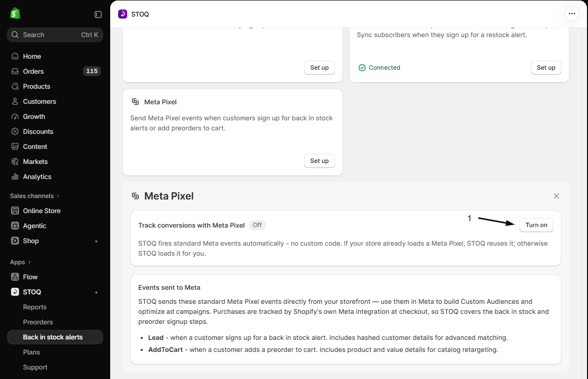Click the Shopify logo icon
588x379 pixels.
point(15,14)
